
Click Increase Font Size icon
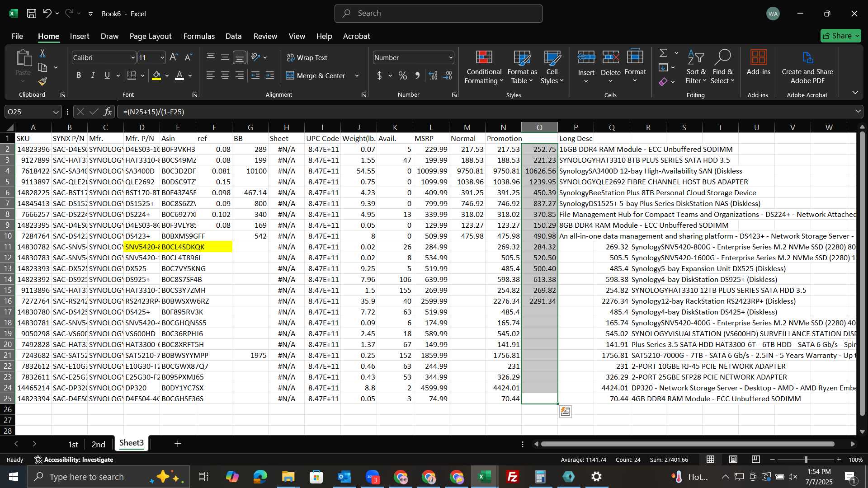pos(174,57)
